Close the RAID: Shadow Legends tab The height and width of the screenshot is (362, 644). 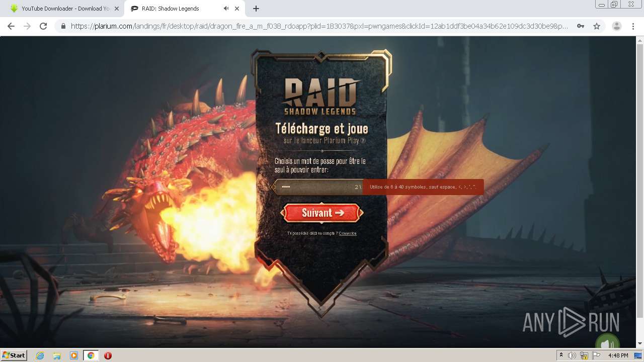point(237,9)
